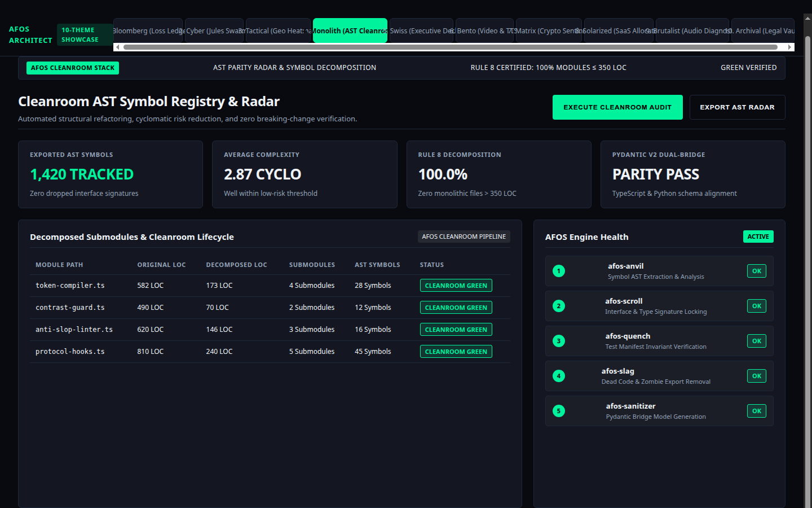Click the 3 Submodules cell

point(312,330)
